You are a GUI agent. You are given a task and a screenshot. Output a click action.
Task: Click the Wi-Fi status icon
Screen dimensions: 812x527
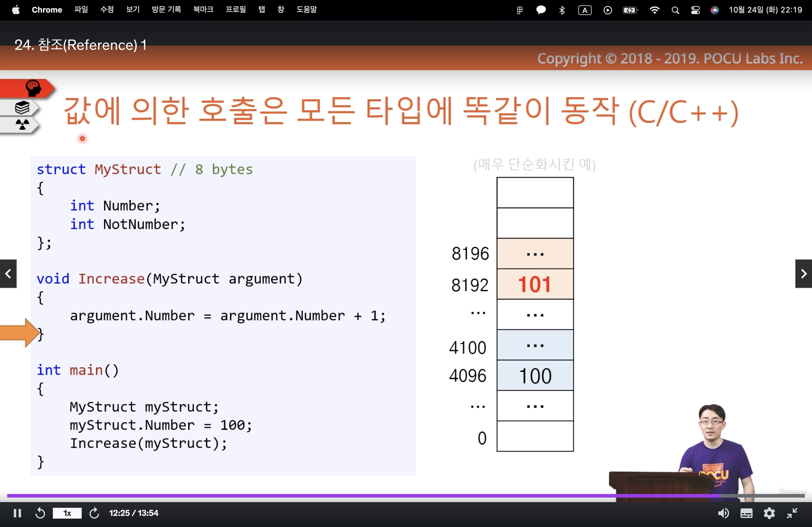click(654, 10)
